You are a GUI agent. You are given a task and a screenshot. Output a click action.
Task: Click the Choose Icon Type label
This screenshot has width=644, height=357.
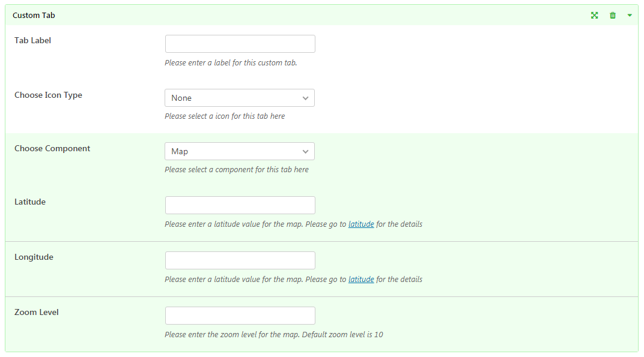click(x=49, y=95)
